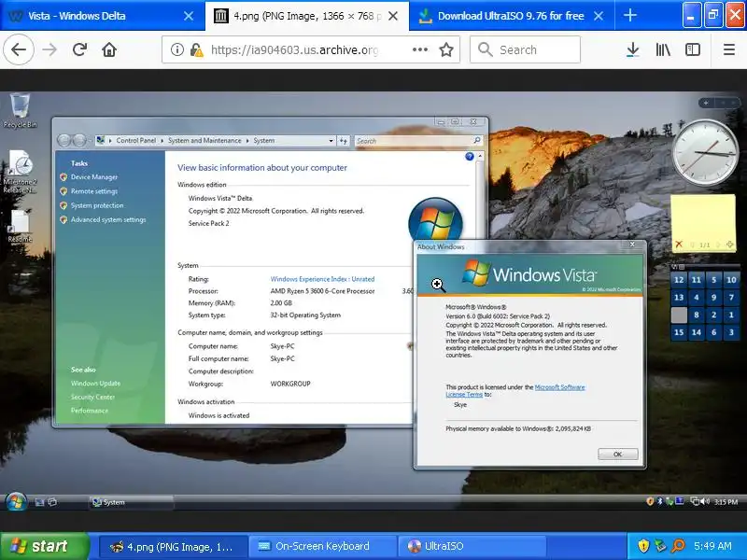
Task: Click Show Desktop quick launch icon
Action: [39, 502]
